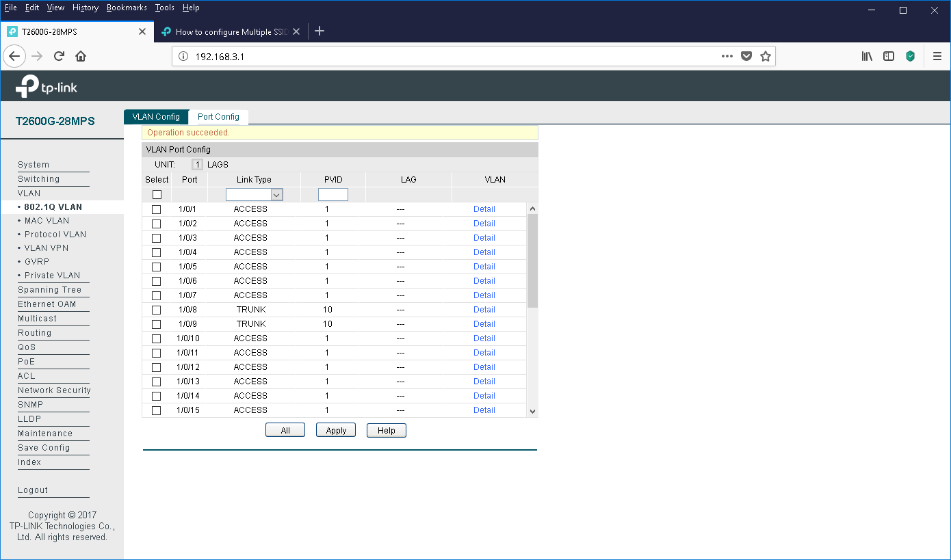Toggle the browser sidebar icon
Screen dimensions: 951x560
click(x=889, y=56)
